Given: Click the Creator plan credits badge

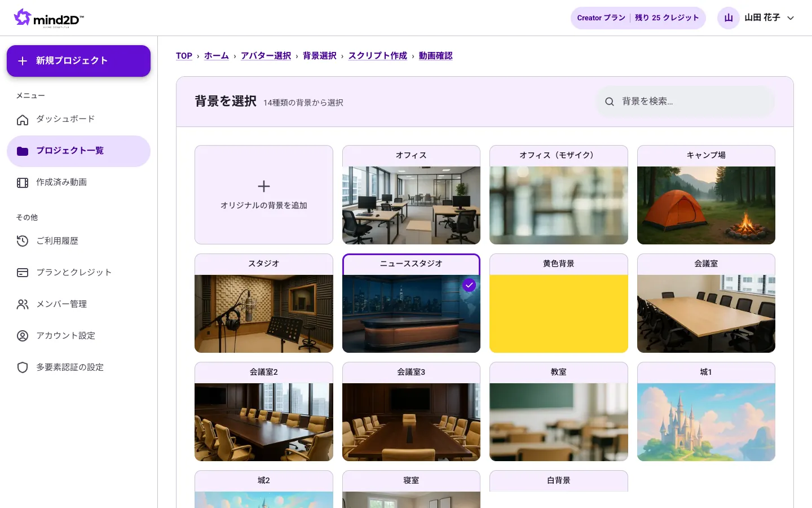Looking at the screenshot, I should point(638,18).
